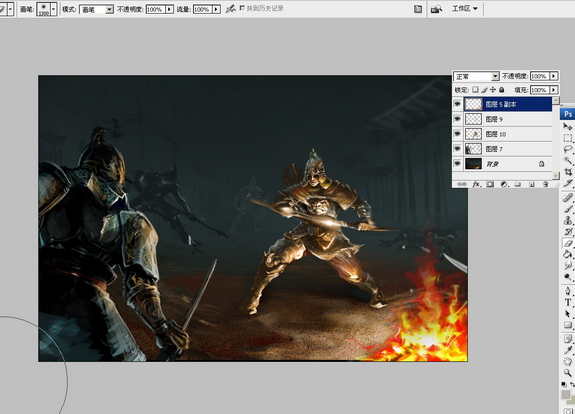Toggle lock image pixels
575x414 pixels.
pos(484,89)
